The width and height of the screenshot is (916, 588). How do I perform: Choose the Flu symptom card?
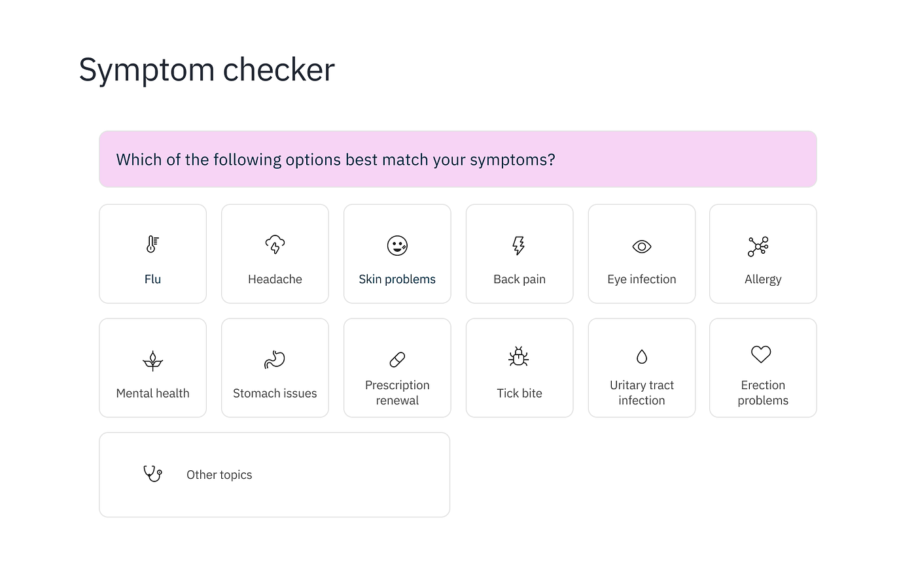(152, 254)
